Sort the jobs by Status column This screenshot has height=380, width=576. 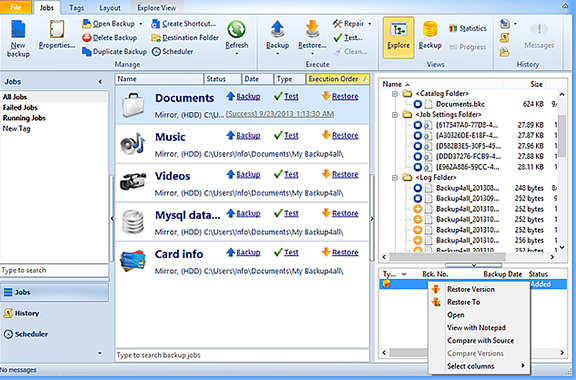click(222, 79)
